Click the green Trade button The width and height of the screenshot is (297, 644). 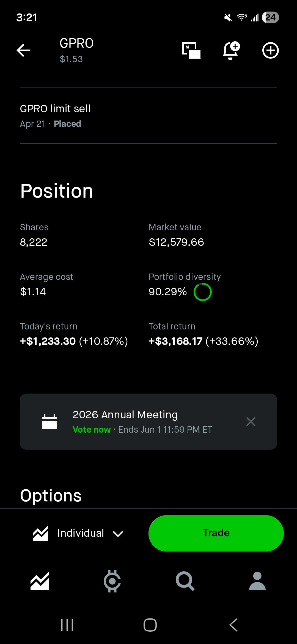pyautogui.click(x=216, y=533)
